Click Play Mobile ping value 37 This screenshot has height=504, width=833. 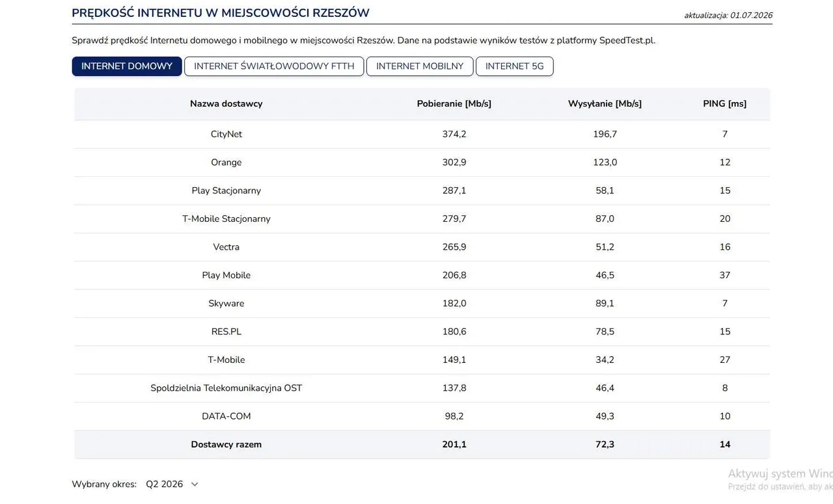(725, 275)
